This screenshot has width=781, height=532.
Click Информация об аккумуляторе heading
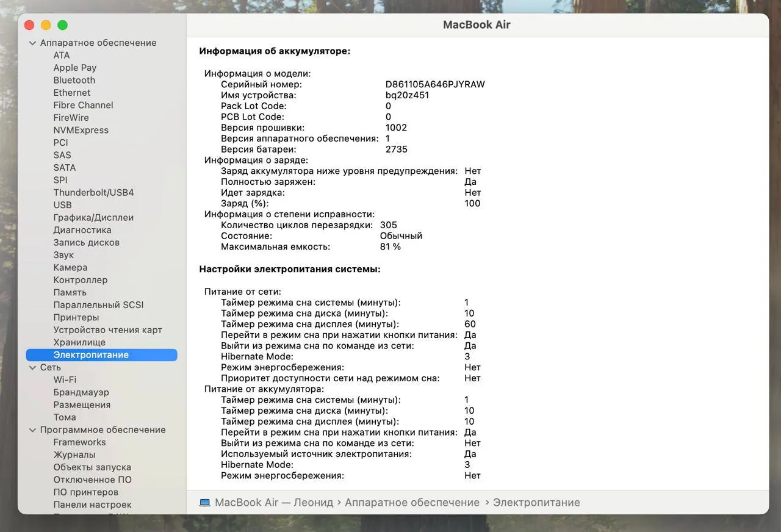275,51
